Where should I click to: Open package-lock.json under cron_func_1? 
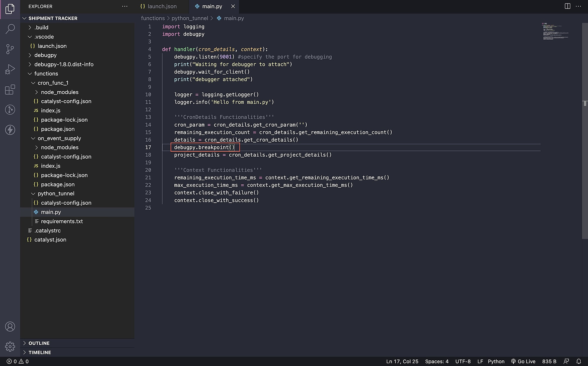coord(78,120)
